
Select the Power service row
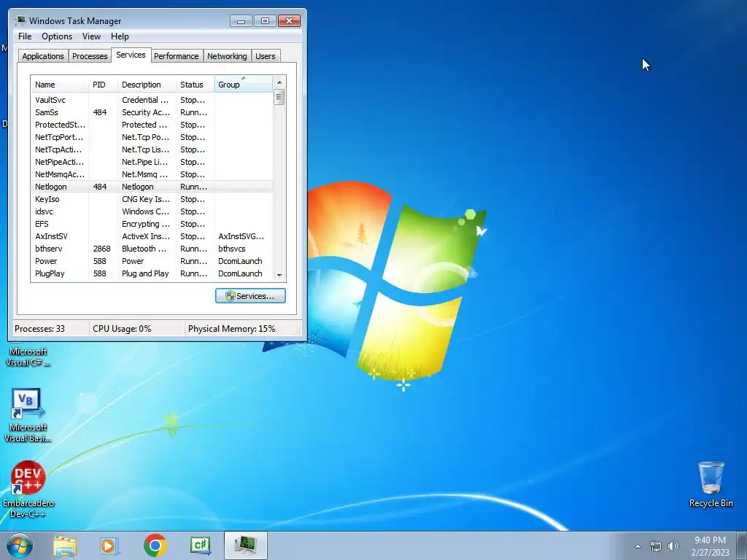point(152,261)
